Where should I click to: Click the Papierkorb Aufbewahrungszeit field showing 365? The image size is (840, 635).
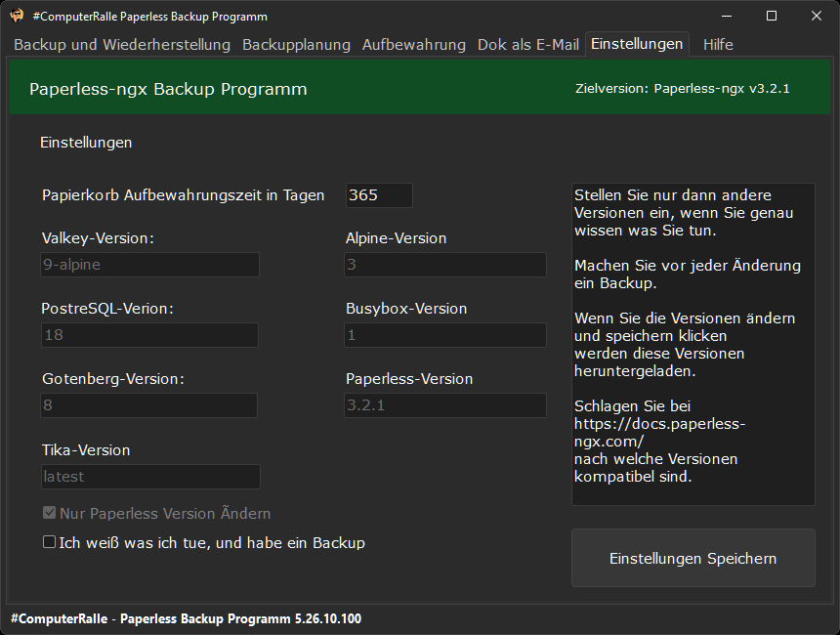coord(379,195)
